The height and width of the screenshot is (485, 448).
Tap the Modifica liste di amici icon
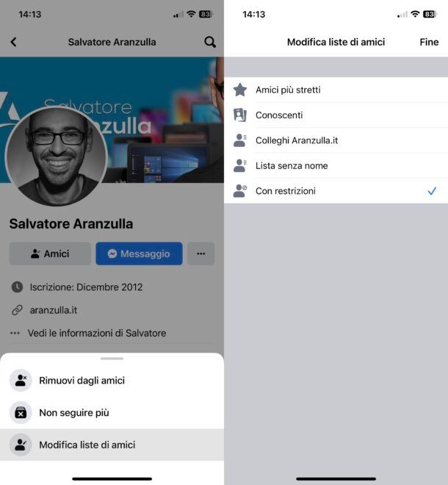pyautogui.click(x=21, y=445)
